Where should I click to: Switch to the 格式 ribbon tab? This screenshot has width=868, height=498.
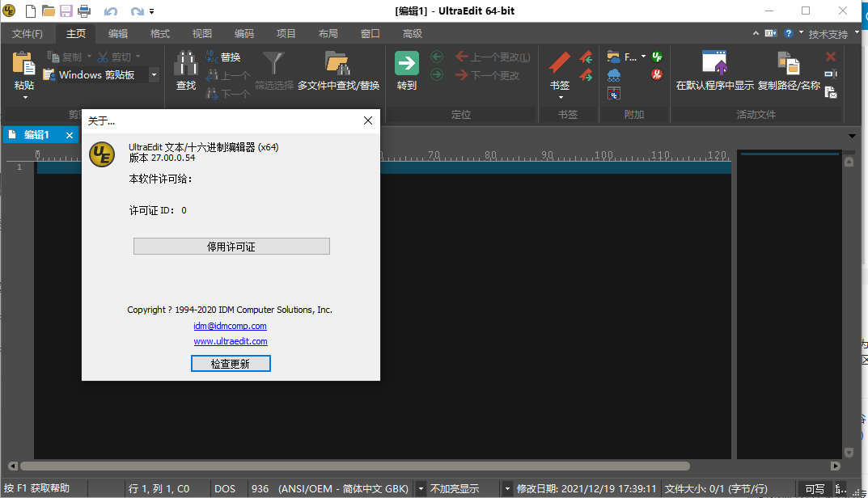point(160,34)
